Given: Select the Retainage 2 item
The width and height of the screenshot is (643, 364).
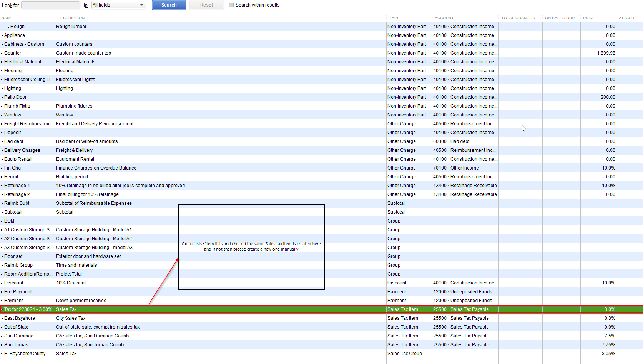Looking at the screenshot, I should (17, 194).
